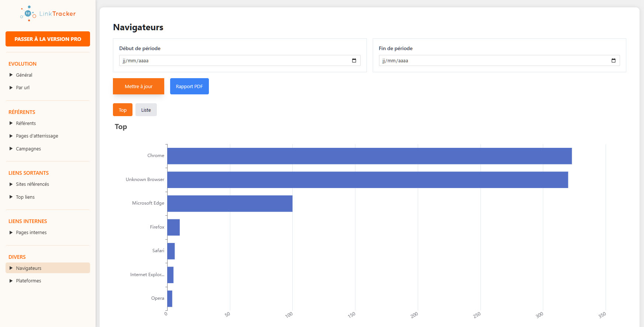The image size is (644, 327).
Task: Select the Top tab
Action: [x=123, y=110]
